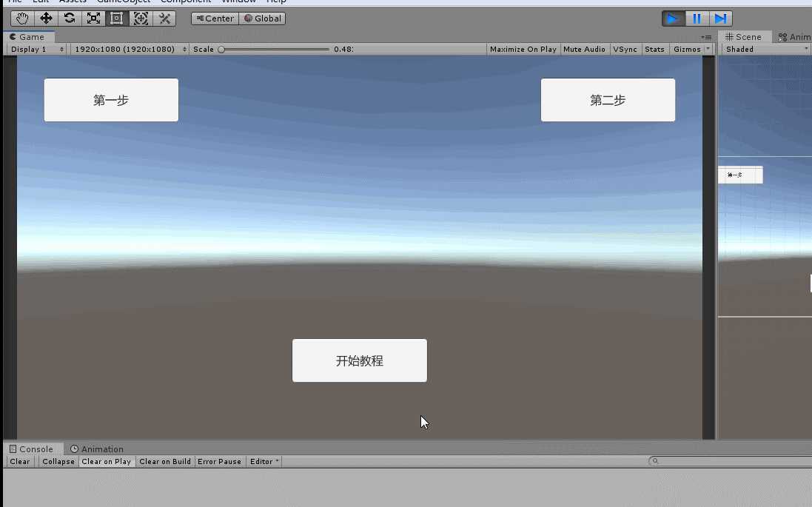Click the 开始教程 button
This screenshot has width=812, height=507.
(x=360, y=360)
